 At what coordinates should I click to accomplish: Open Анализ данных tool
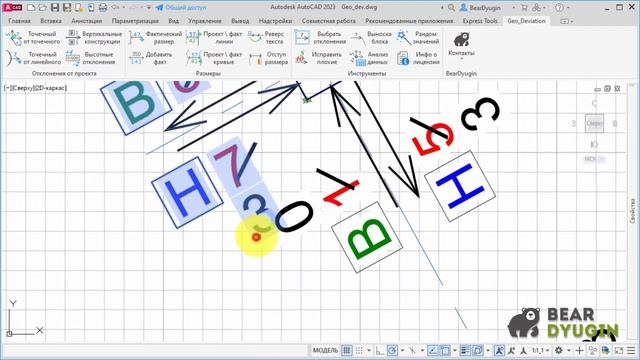click(x=369, y=58)
